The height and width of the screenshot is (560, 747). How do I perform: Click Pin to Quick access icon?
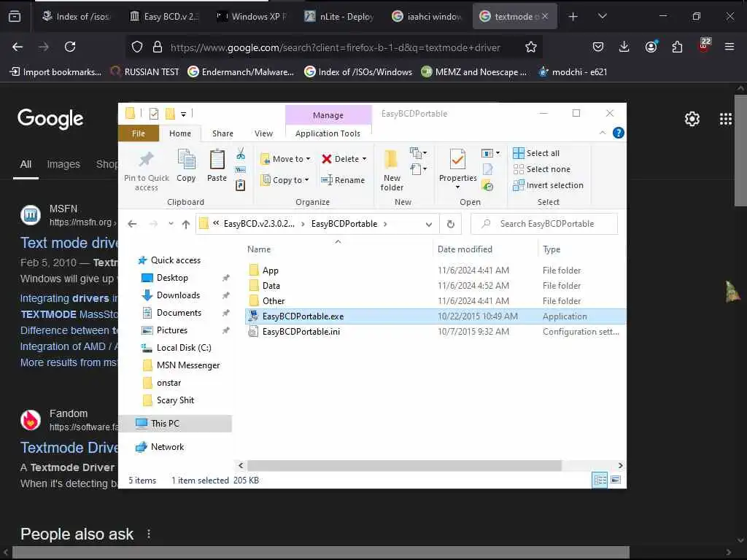[146, 160]
